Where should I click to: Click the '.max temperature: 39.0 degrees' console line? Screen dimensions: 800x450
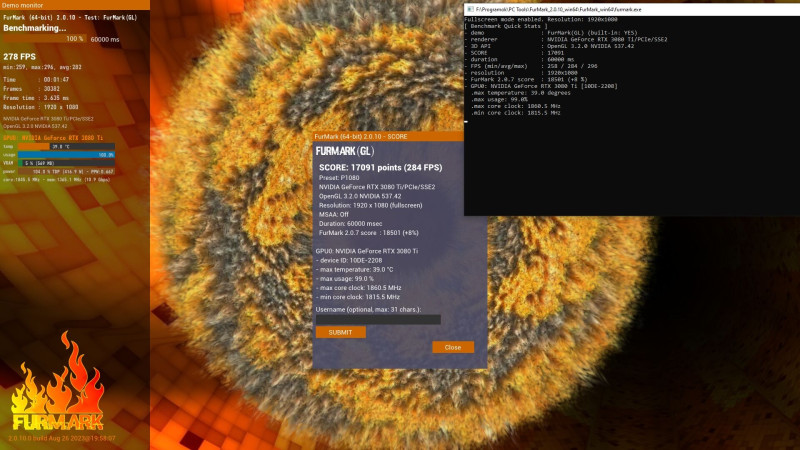[520, 93]
